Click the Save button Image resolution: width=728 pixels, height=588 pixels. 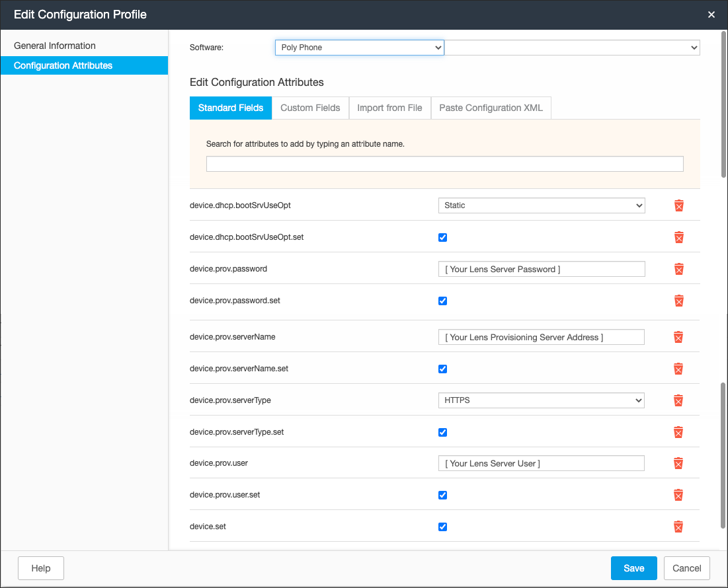click(633, 568)
